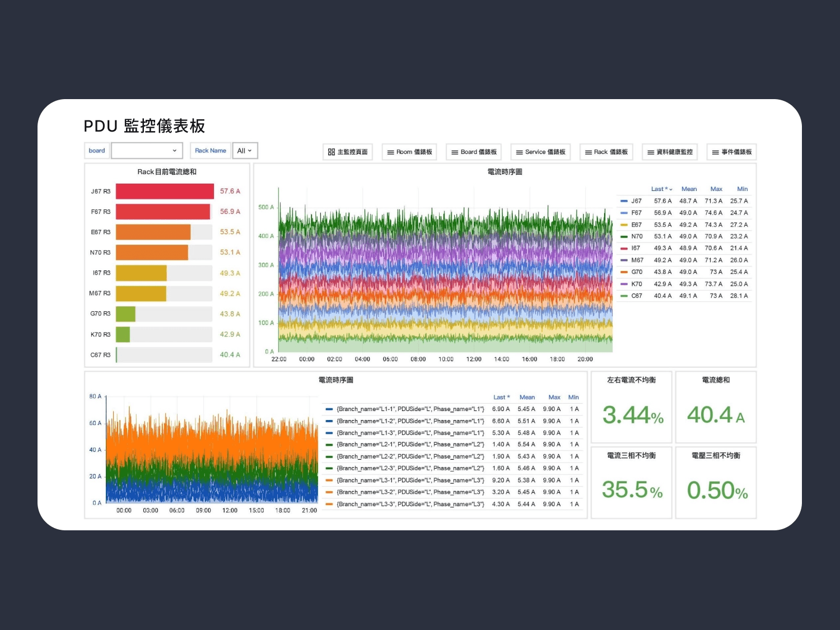This screenshot has height=630, width=840.
Task: Expand the Rack Name 'All' dropdown
Action: point(245,151)
